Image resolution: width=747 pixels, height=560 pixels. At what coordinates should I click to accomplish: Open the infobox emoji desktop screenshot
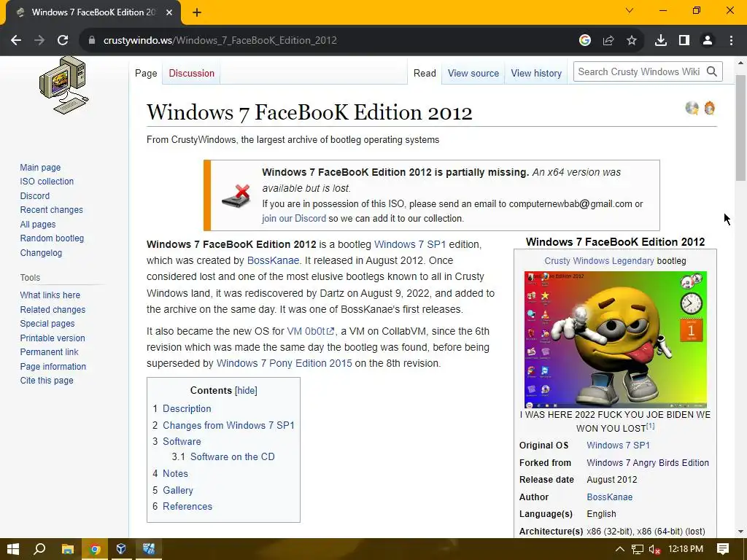coord(616,340)
